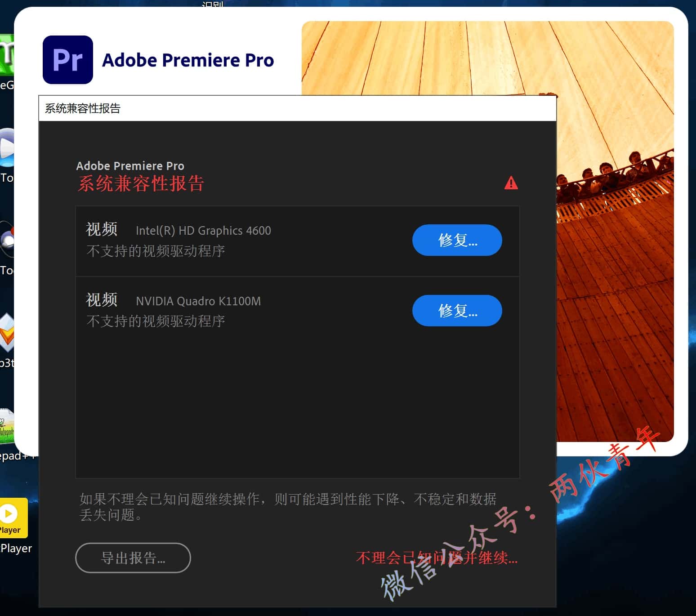Click the warning message about performance issues
Image resolution: width=696 pixels, height=616 pixels.
(288, 507)
